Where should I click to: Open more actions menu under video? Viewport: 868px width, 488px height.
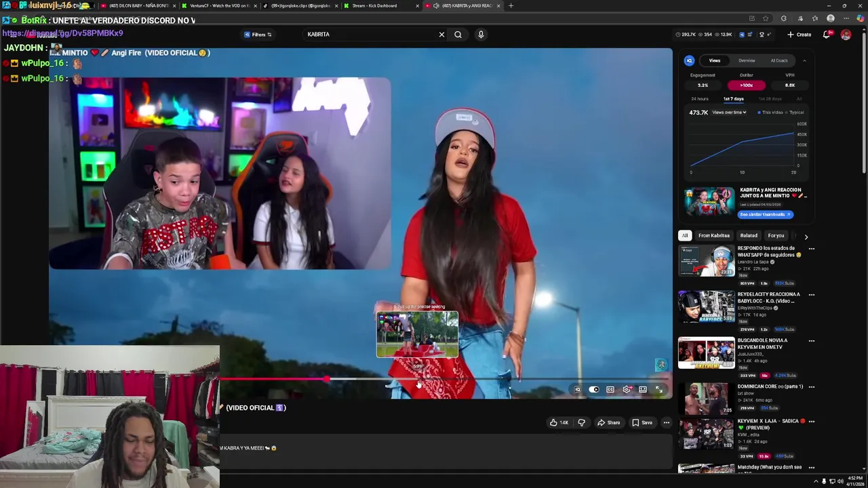tap(667, 423)
